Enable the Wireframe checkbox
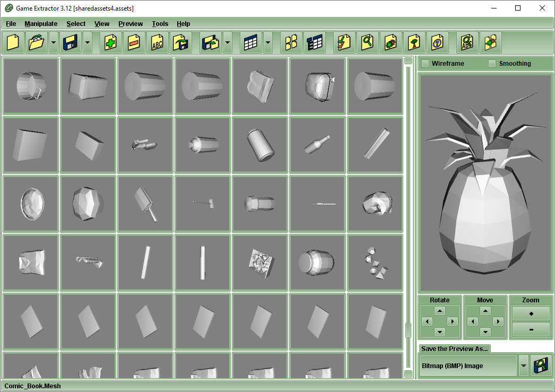Screen dimensions: 555x392 [425, 64]
